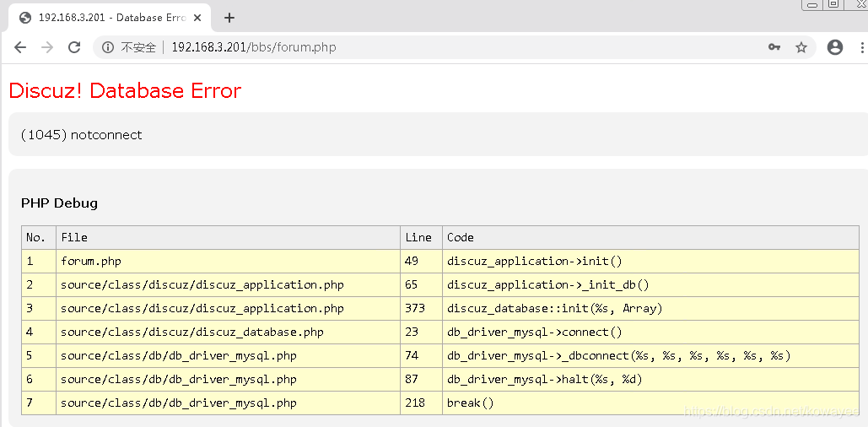Open the site info icon beside 不安全

(108, 47)
